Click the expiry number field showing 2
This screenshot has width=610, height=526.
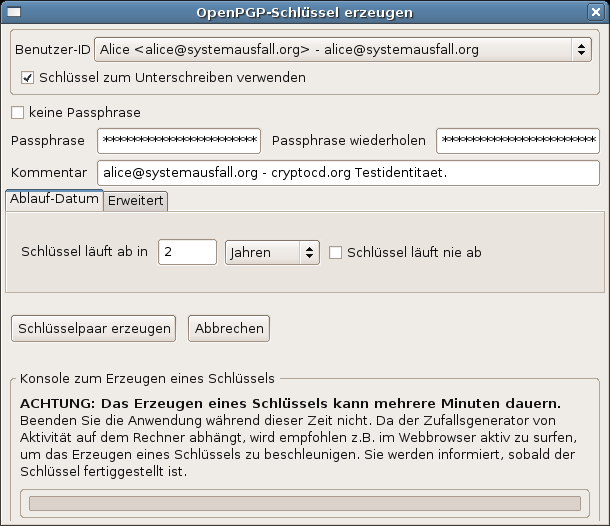point(188,252)
